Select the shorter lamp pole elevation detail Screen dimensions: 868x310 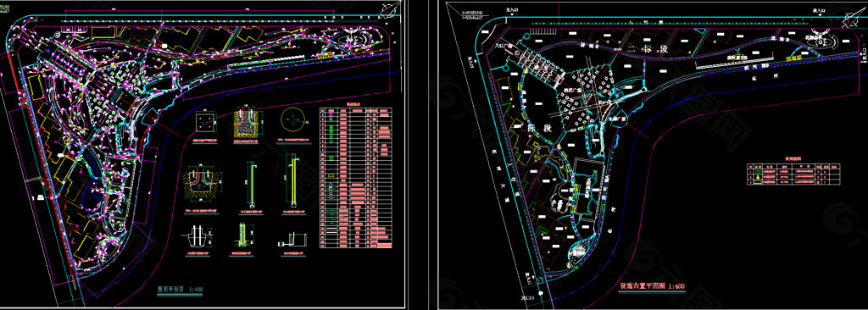click(x=253, y=185)
